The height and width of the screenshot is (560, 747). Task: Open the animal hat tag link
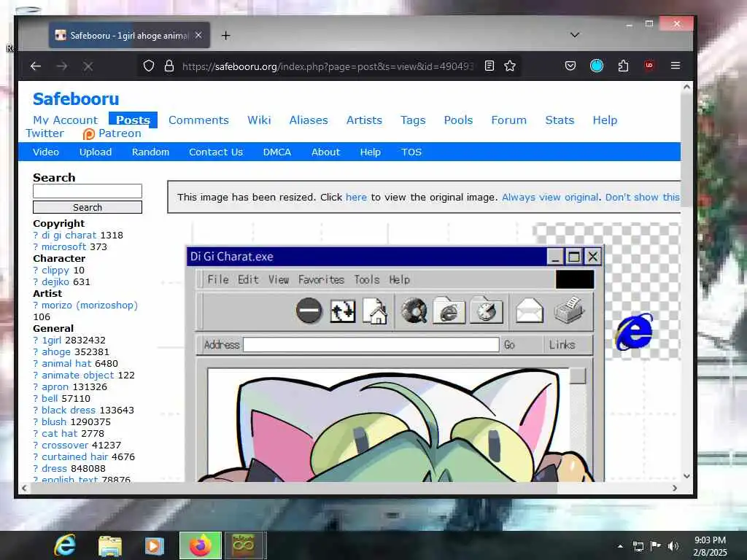[x=66, y=363]
